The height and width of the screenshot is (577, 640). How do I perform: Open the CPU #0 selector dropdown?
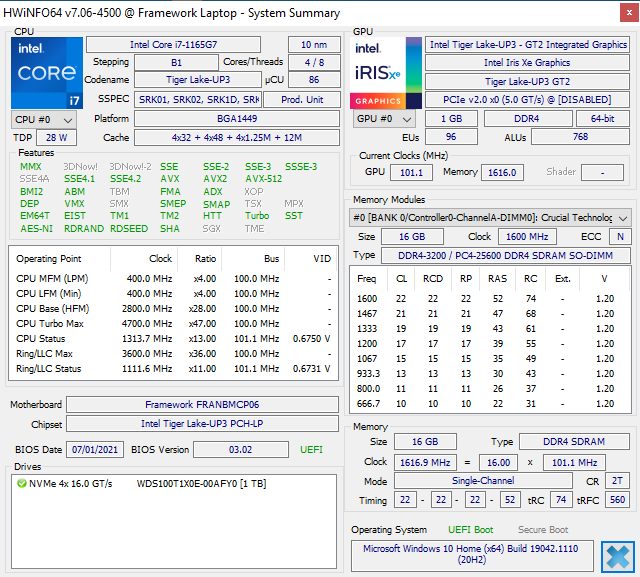pos(44,120)
